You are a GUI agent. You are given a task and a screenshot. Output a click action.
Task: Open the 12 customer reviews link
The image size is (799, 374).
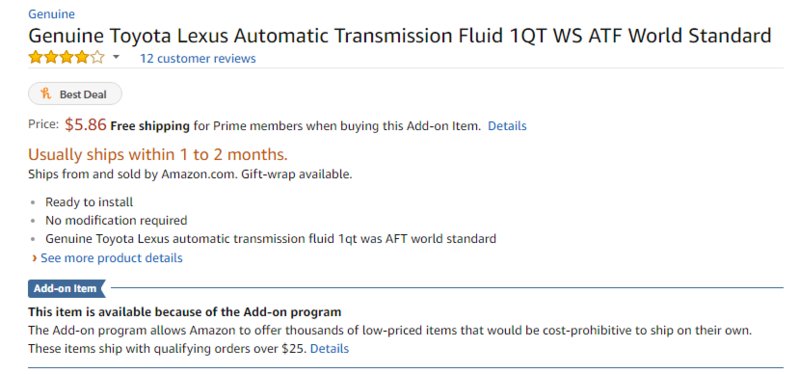click(198, 59)
